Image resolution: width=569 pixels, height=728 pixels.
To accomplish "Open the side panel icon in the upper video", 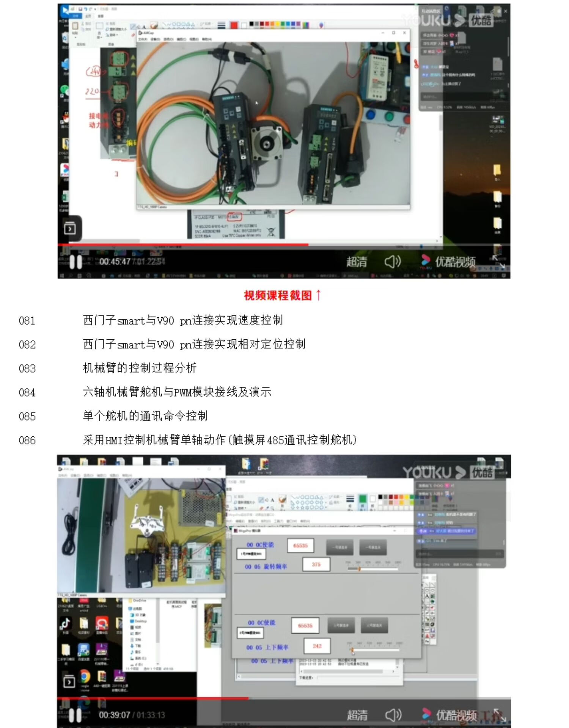I will pyautogui.click(x=70, y=229).
